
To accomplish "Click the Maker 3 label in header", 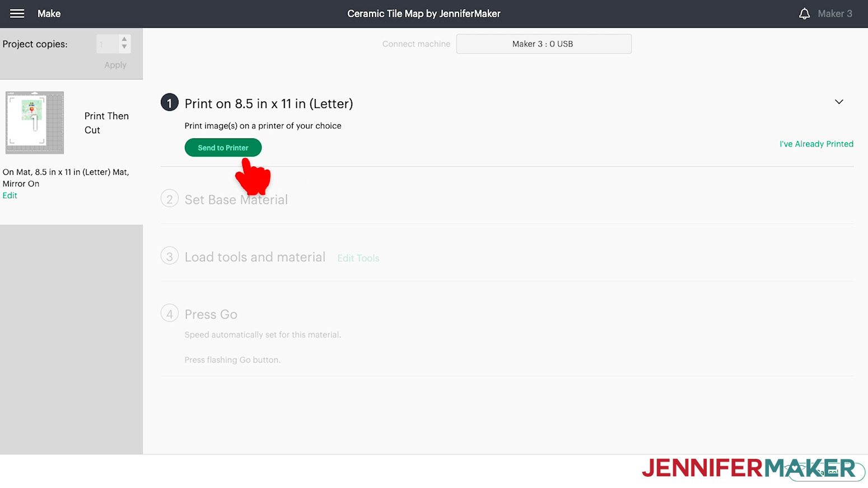I will (x=835, y=13).
